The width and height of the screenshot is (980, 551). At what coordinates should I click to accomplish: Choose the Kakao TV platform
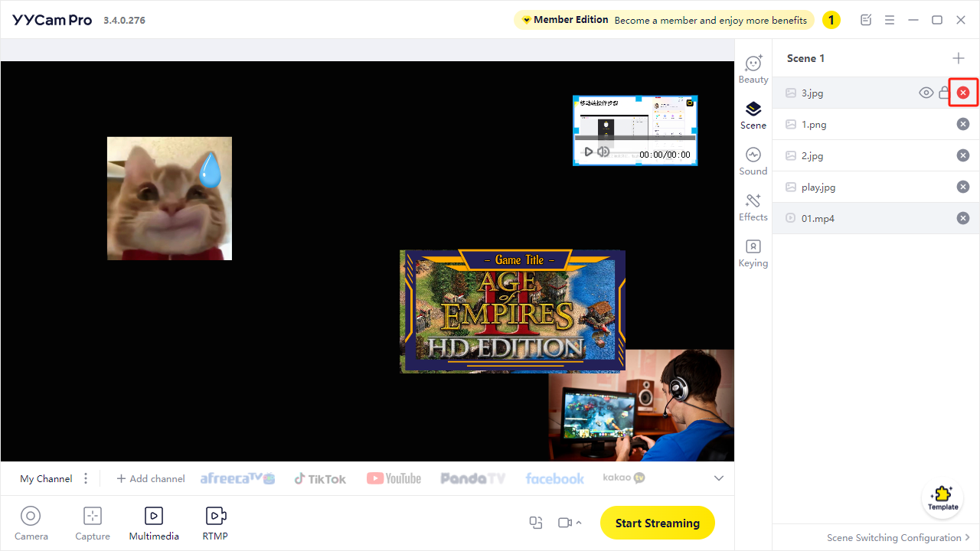click(x=624, y=478)
